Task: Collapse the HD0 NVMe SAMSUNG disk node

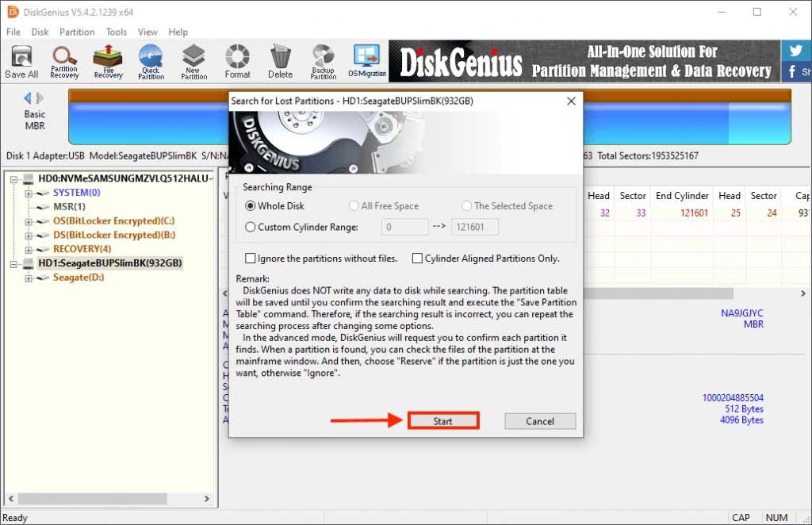Action: (14, 179)
